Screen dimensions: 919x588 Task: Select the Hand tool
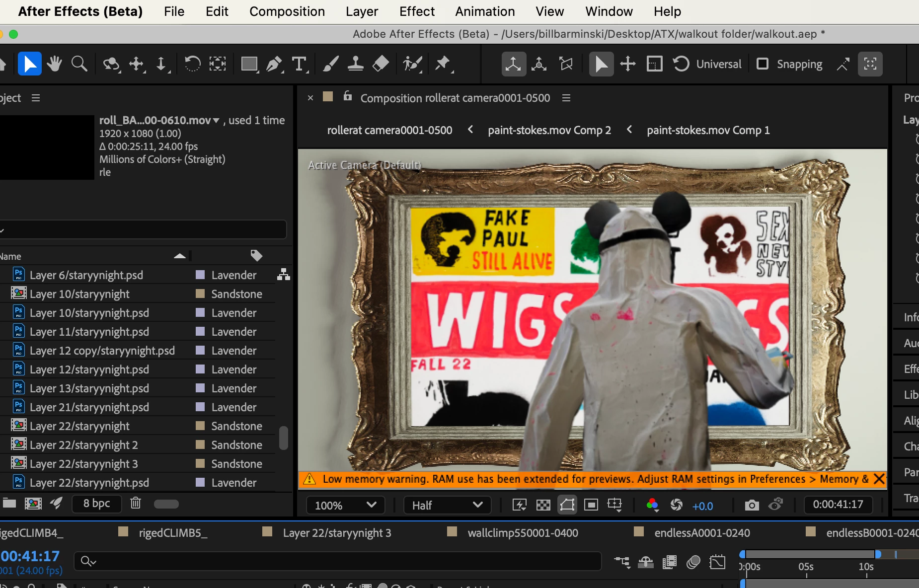coord(54,64)
